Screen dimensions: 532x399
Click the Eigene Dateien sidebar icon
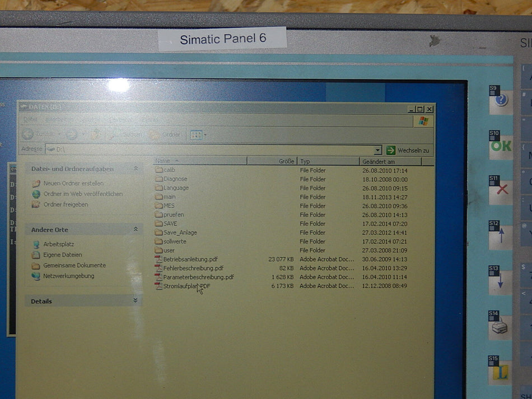[36, 255]
